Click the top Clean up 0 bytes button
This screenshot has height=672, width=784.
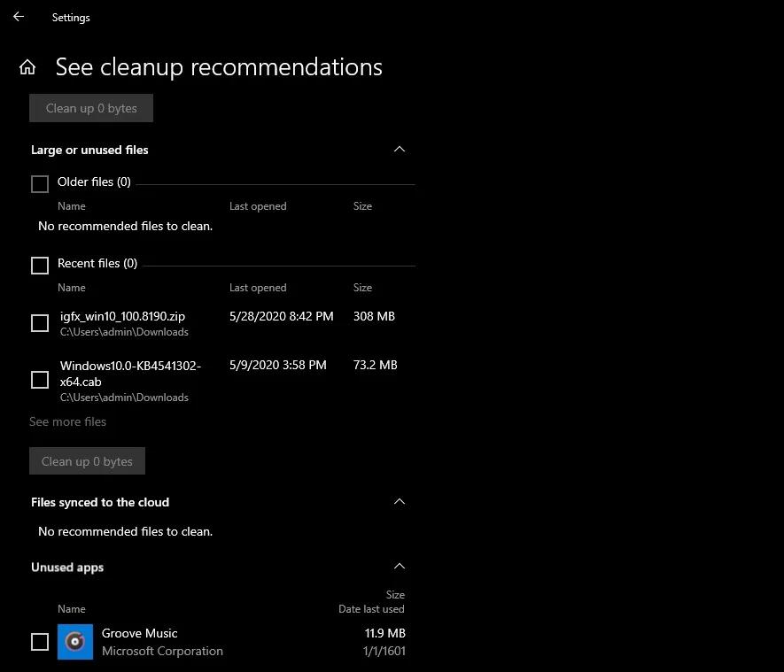point(90,107)
